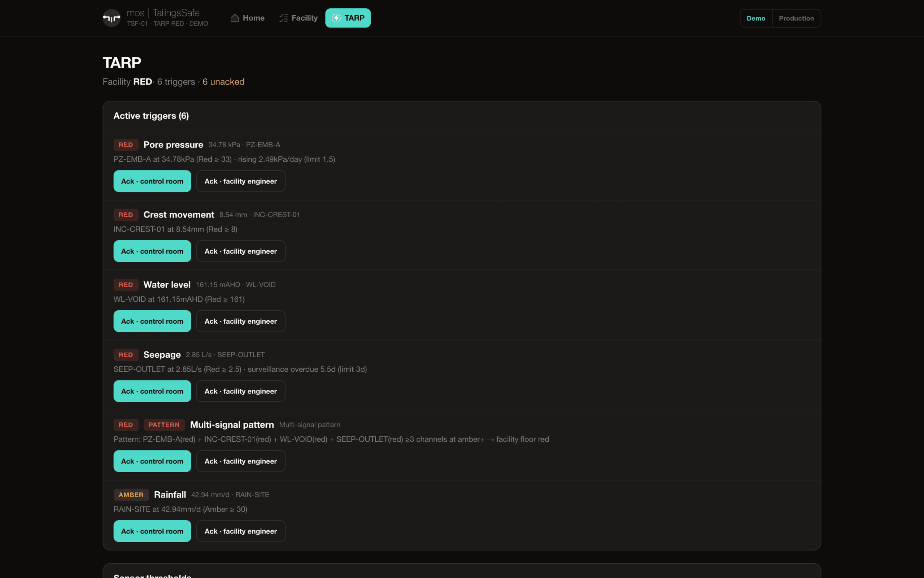Click '34.78 kPa · PZ-EMB-A' reading
This screenshot has width=924, height=578.
point(244,145)
